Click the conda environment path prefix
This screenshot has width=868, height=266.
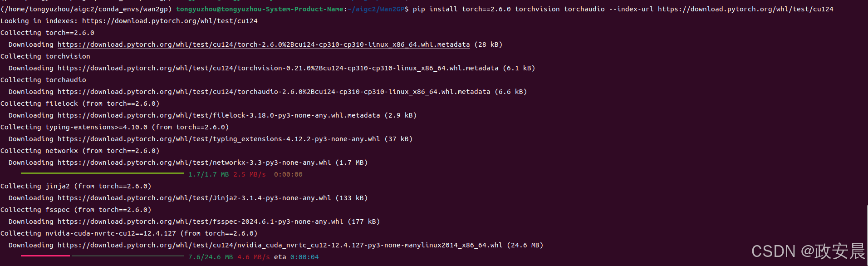86,9
